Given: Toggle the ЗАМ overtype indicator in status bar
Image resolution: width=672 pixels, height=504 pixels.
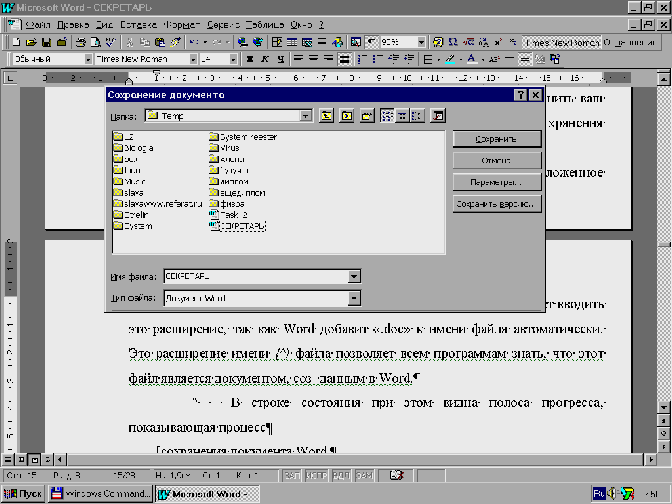Looking at the screenshot, I should tap(363, 474).
